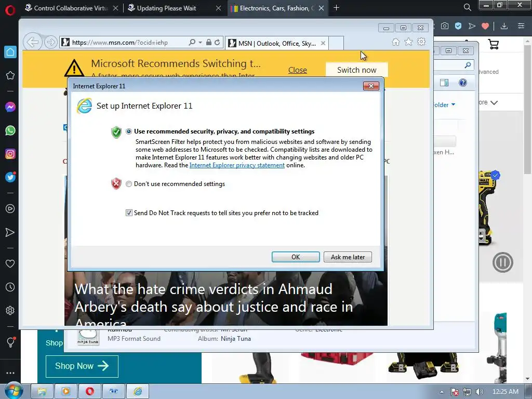
Task: Click lightbulb tips icon in sidebar
Action: [10, 342]
